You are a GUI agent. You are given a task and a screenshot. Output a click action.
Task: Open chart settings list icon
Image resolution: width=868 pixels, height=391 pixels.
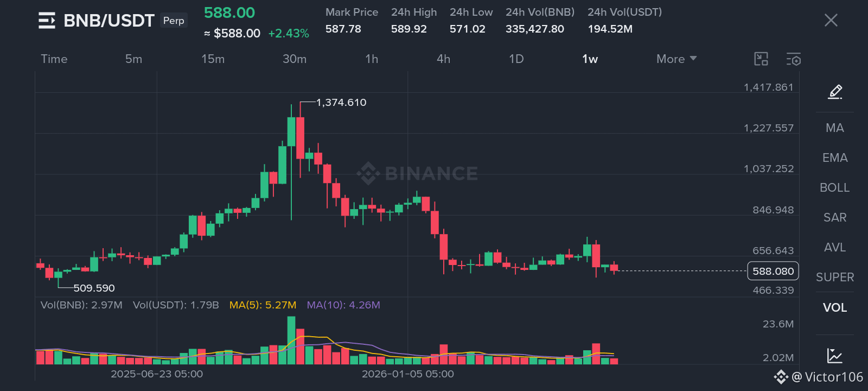794,59
